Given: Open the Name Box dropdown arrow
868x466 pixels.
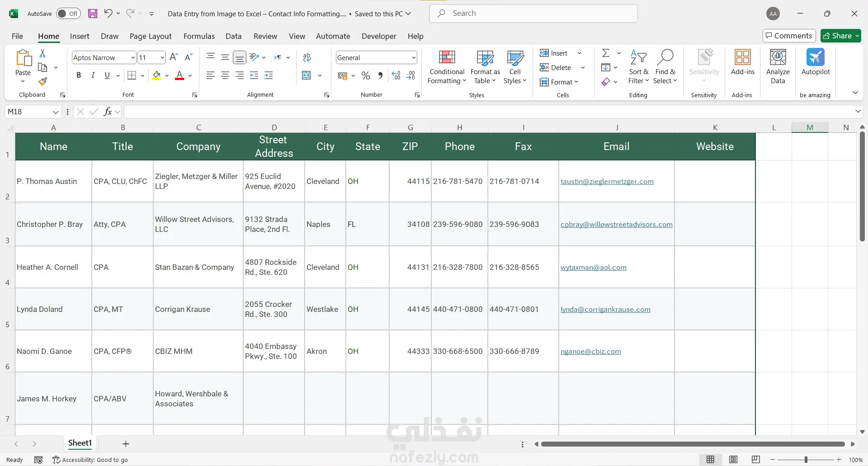Looking at the screenshot, I should pyautogui.click(x=56, y=112).
